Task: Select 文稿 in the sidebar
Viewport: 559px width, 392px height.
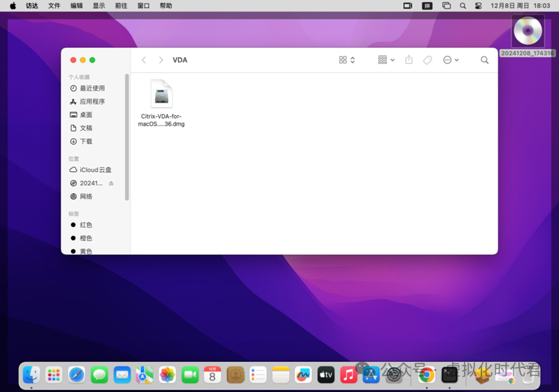Action: click(86, 128)
